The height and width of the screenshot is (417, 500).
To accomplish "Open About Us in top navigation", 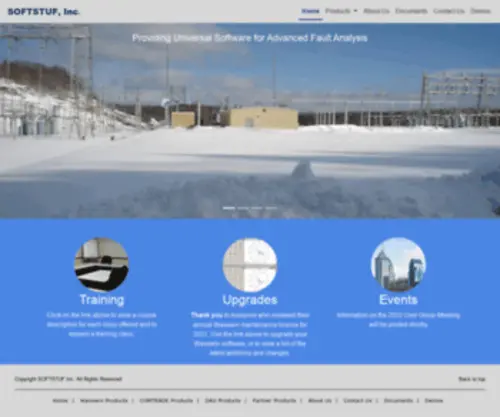I will click(376, 11).
